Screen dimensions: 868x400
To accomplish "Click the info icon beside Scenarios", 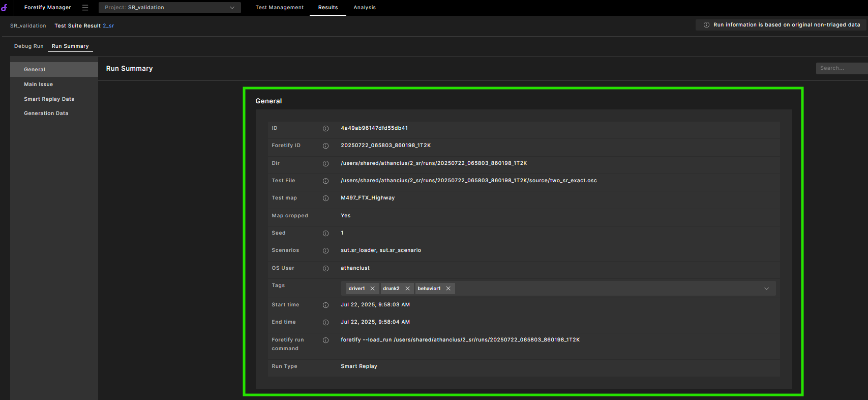I will click(325, 251).
